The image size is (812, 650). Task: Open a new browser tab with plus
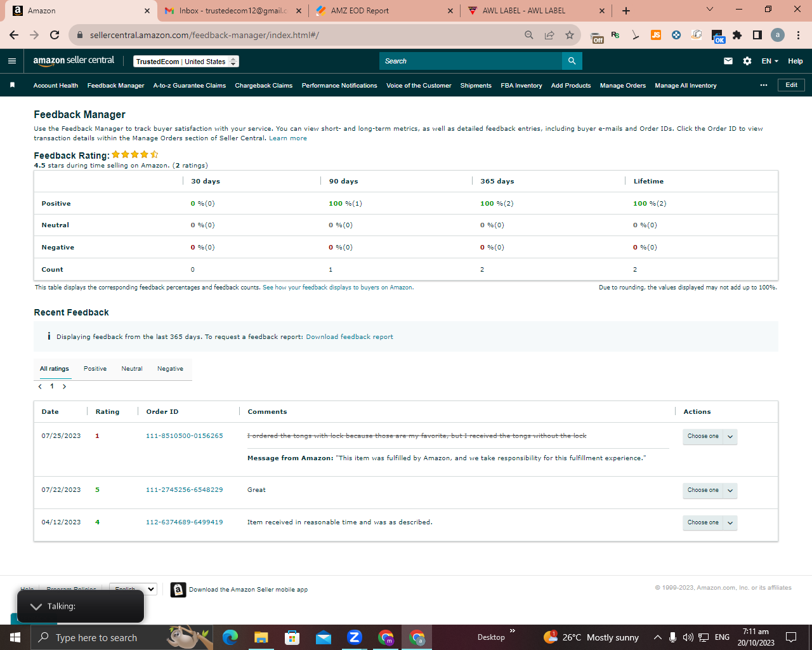point(626,11)
